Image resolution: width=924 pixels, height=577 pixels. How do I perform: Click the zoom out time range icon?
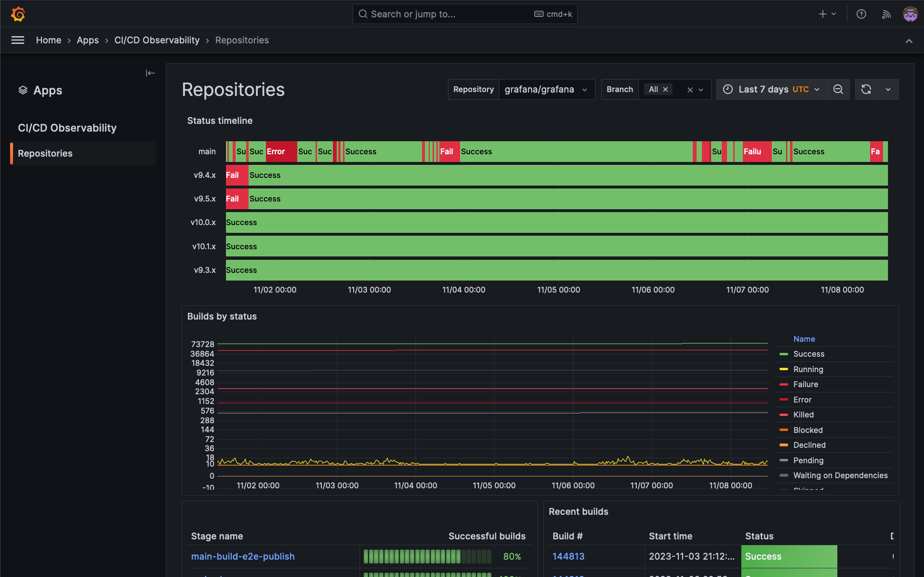click(x=838, y=89)
